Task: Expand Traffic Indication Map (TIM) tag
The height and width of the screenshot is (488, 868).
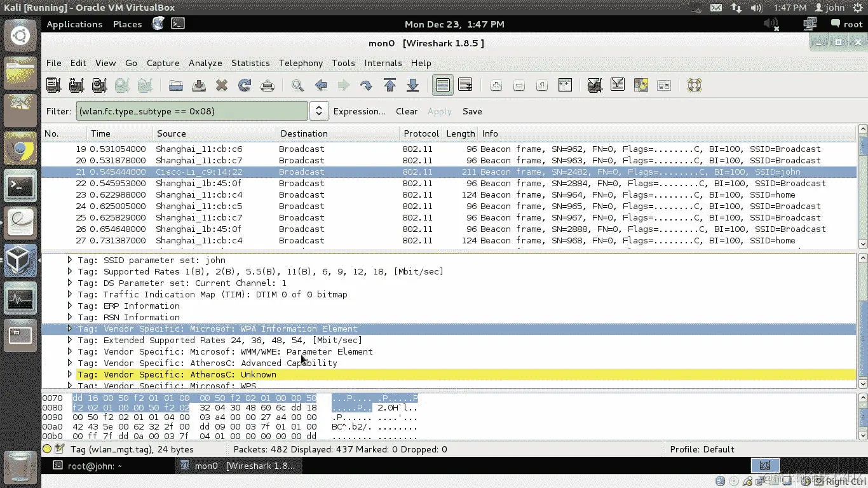Action: [70, 294]
